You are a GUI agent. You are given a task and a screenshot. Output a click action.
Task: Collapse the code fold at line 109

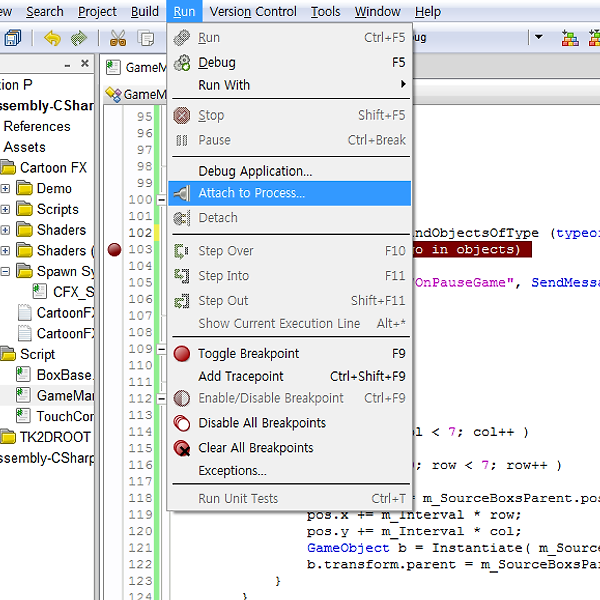(161, 348)
